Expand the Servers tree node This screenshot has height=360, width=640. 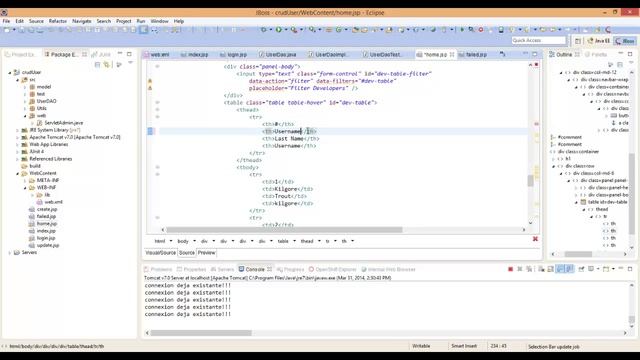point(10,253)
